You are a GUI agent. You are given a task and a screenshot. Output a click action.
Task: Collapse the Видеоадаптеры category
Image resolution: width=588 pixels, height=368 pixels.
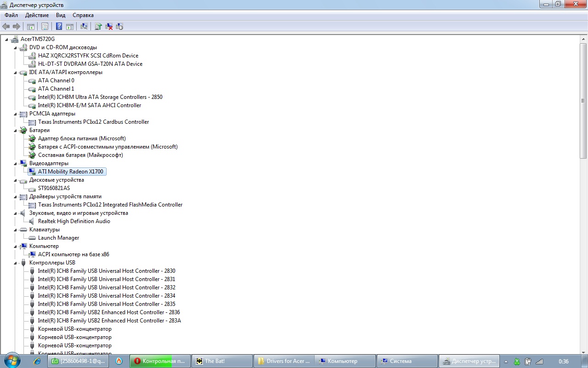click(x=15, y=163)
